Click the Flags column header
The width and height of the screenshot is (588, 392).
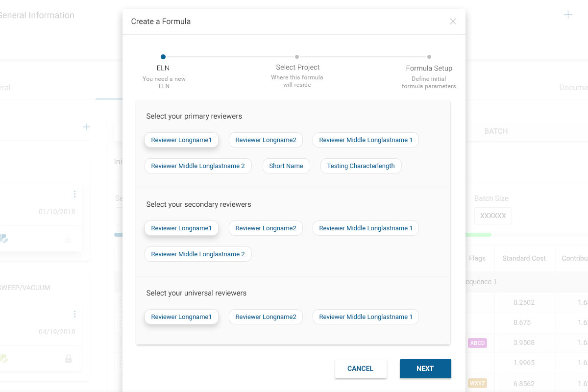477,258
